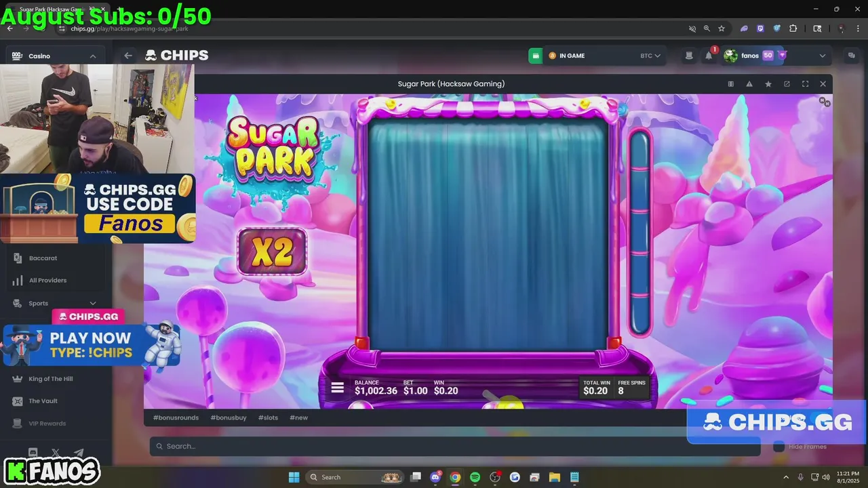Click the green wallet icon
The width and height of the screenshot is (868, 488).
pyautogui.click(x=536, y=56)
